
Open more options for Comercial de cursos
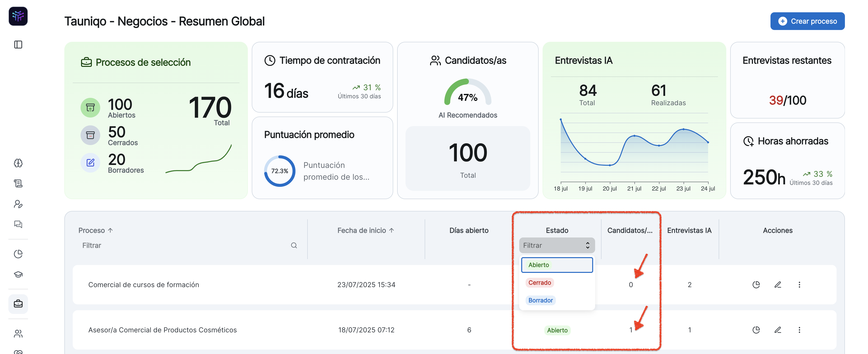tap(799, 284)
